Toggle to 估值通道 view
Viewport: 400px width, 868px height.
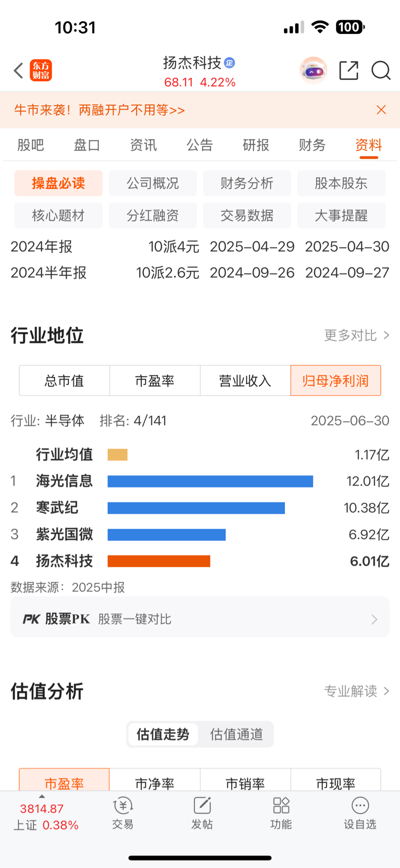click(x=236, y=735)
